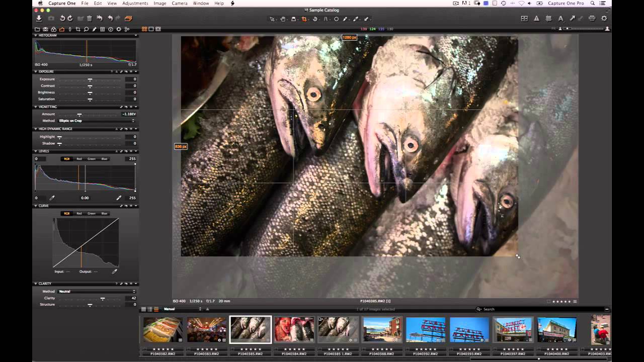This screenshot has height=362, width=644.
Task: Collapse the Curve panel
Action: click(36, 206)
